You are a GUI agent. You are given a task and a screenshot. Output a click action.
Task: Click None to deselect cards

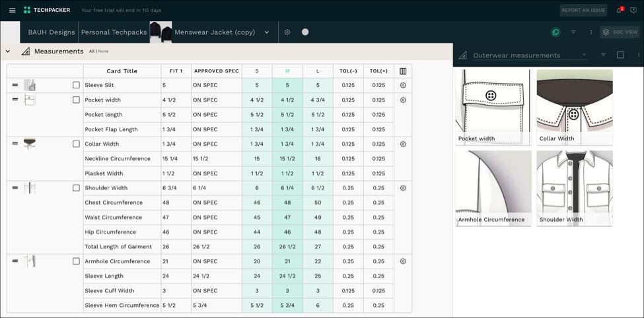[103, 51]
